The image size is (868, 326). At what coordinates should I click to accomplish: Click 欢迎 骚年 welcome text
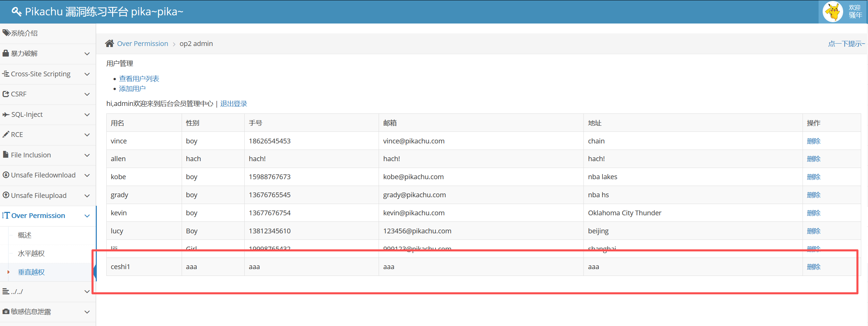pyautogui.click(x=855, y=11)
